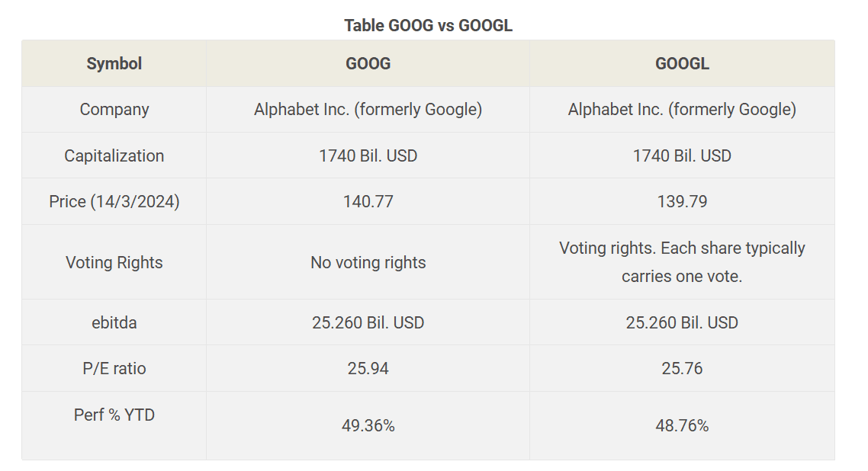The height and width of the screenshot is (471, 868).
Task: Select the "No voting rights" cell
Action: point(368,262)
